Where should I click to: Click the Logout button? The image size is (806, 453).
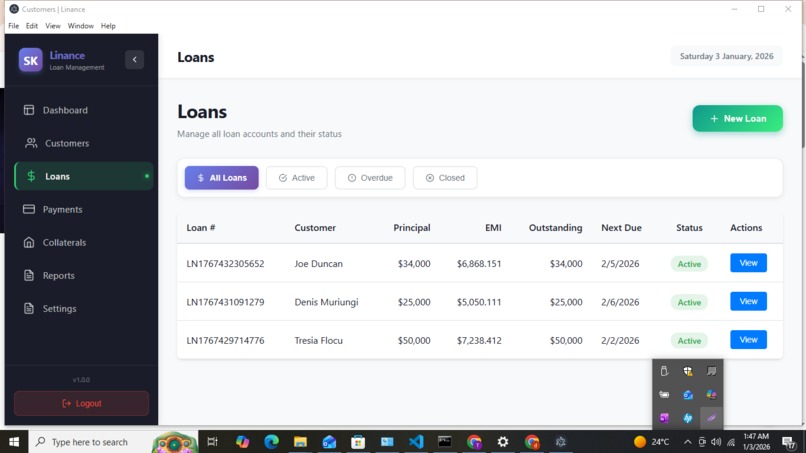81,404
